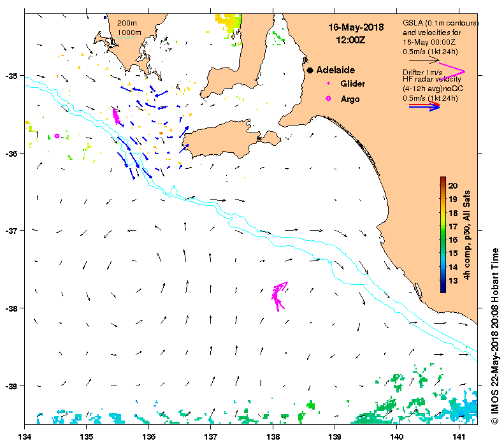The width and height of the screenshot is (504, 446).
Task: Click the Drifter 1m/s legend text
Action: (422, 73)
